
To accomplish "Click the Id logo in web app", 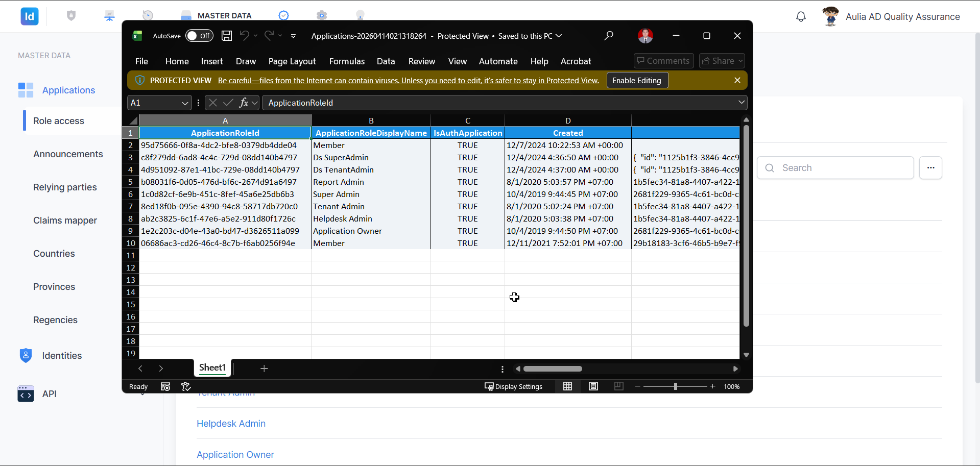I will [x=30, y=16].
